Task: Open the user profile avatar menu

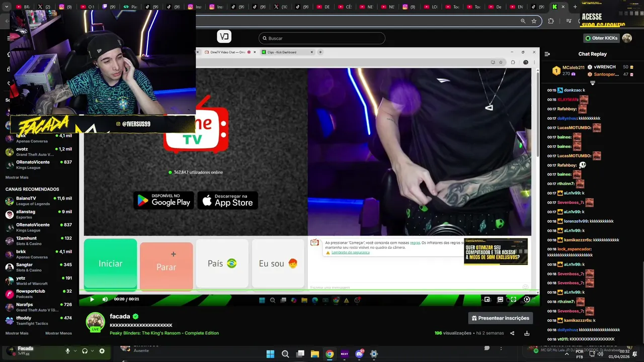Action: 627,38
